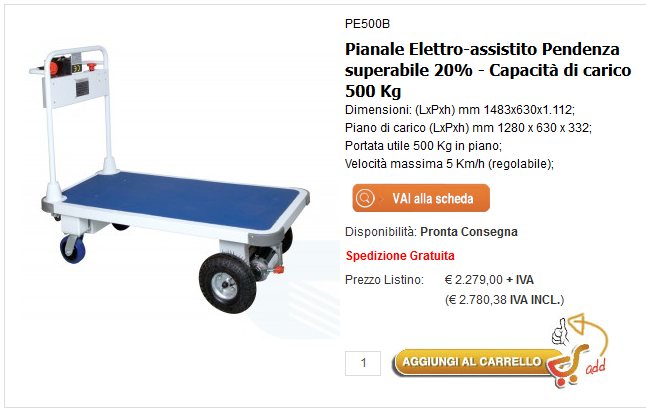The height and width of the screenshot is (411, 646).
Task: Open the "Pianale Elettro-assistito" product title
Action: (x=483, y=71)
